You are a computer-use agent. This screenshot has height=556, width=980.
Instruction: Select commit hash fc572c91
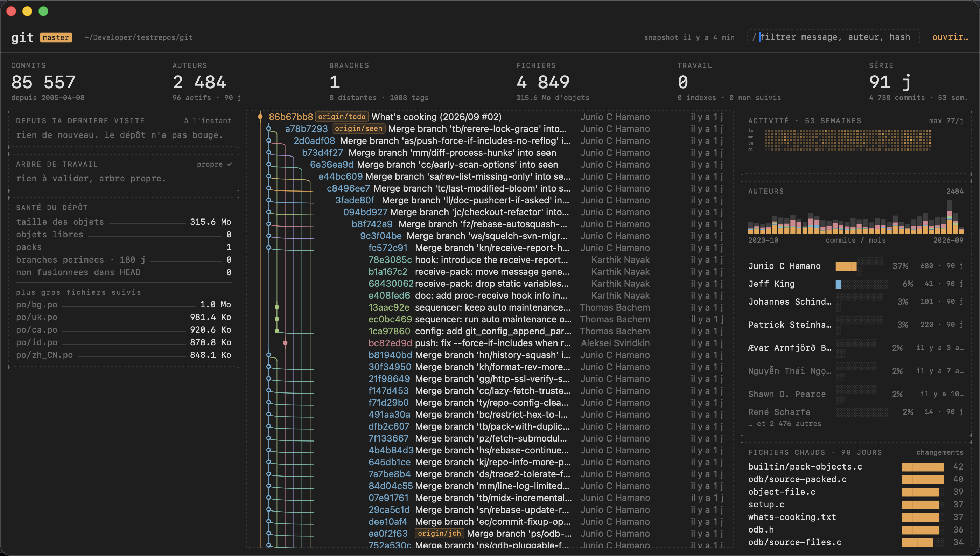388,248
